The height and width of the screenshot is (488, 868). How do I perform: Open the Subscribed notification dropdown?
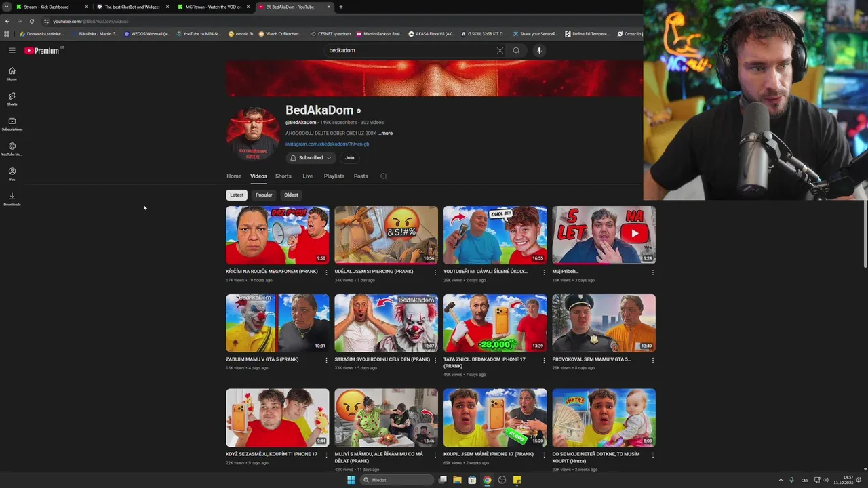coord(311,157)
